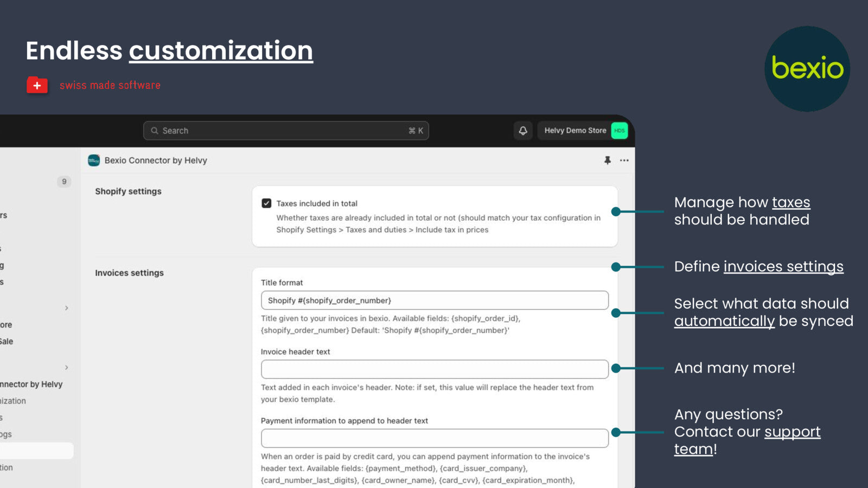Click 'Bexio Connector by Helvy' title
This screenshot has height=488, width=868.
tap(156, 160)
